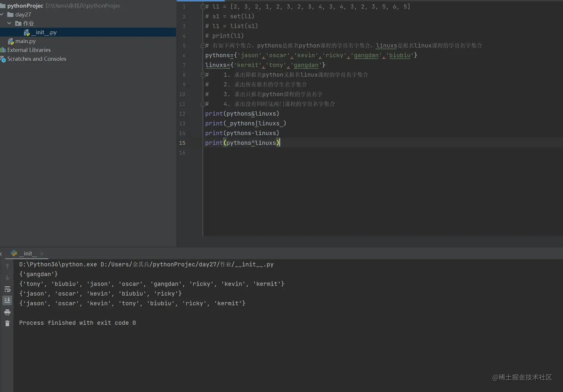Click the Scratches and Consoles icon

click(x=3, y=59)
